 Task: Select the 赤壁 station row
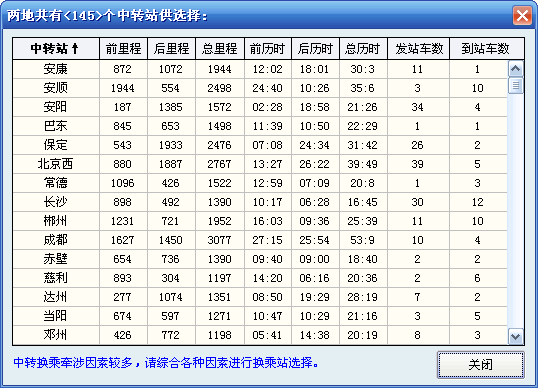tap(260, 259)
